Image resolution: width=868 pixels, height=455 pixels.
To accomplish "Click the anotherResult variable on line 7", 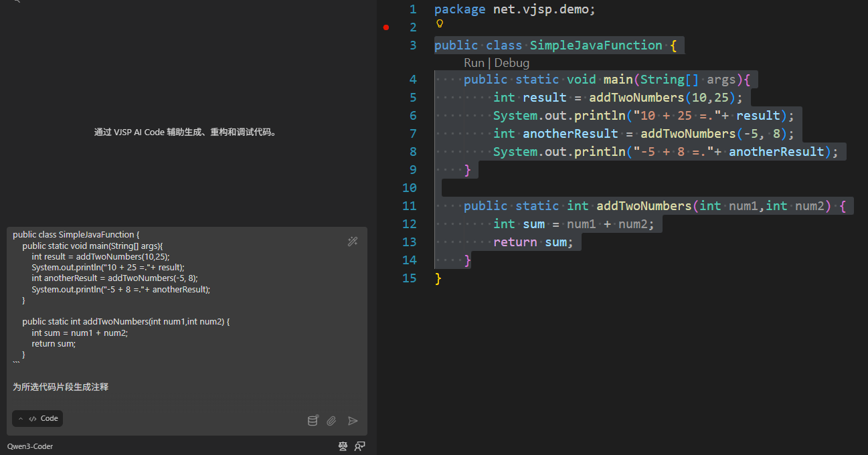I will click(x=570, y=134).
